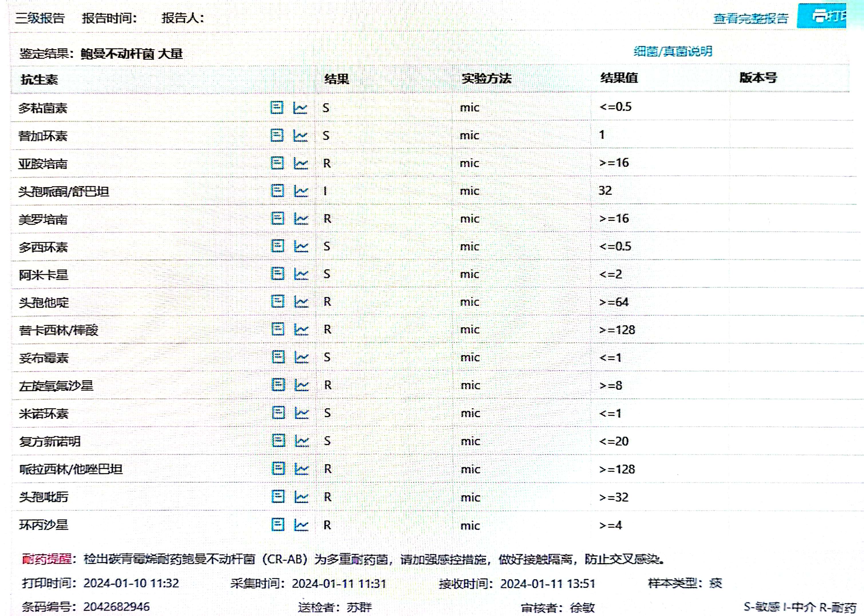Screen dimensions: 864x616
Task: Open the 细菌/真菌说明 link
Action: click(x=672, y=51)
